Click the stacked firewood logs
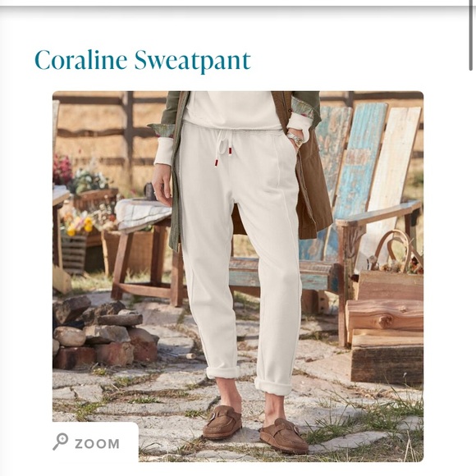 click(x=385, y=327)
